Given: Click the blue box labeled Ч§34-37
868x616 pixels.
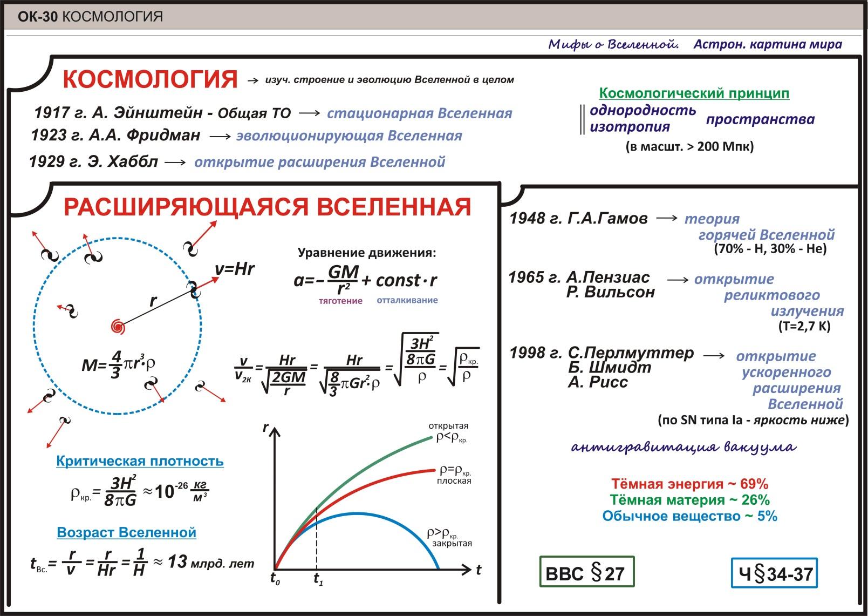Looking at the screenshot, I should click(x=775, y=573).
